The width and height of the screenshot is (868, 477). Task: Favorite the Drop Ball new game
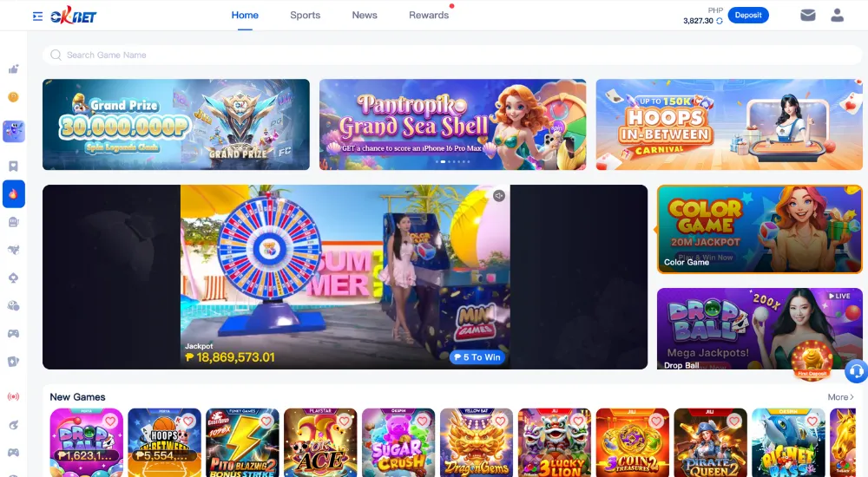coord(110,421)
